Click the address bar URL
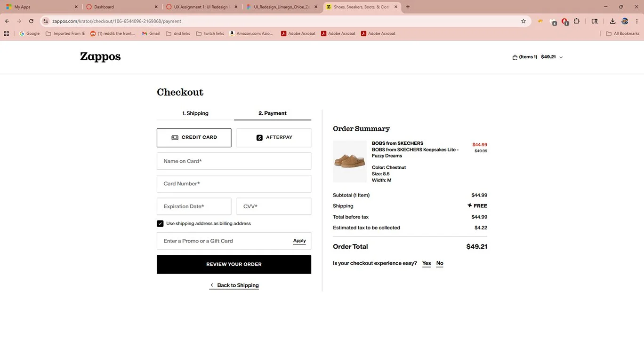Viewport: 644px width, 346px height. point(117,21)
